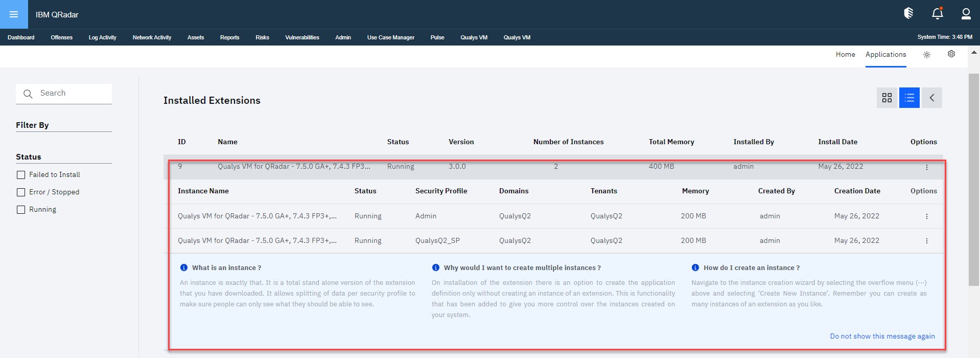Image resolution: width=980 pixels, height=358 pixels.
Task: Switch to grid tile view
Action: pos(886,98)
